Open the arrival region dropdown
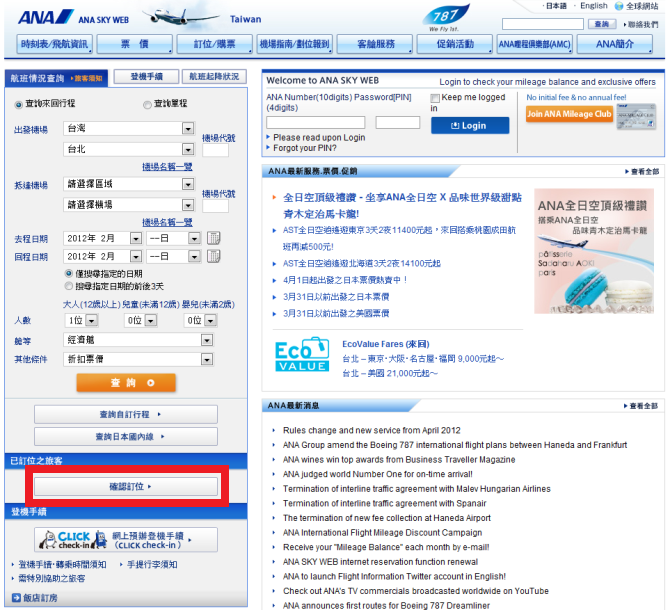670x610 pixels. coord(129,184)
